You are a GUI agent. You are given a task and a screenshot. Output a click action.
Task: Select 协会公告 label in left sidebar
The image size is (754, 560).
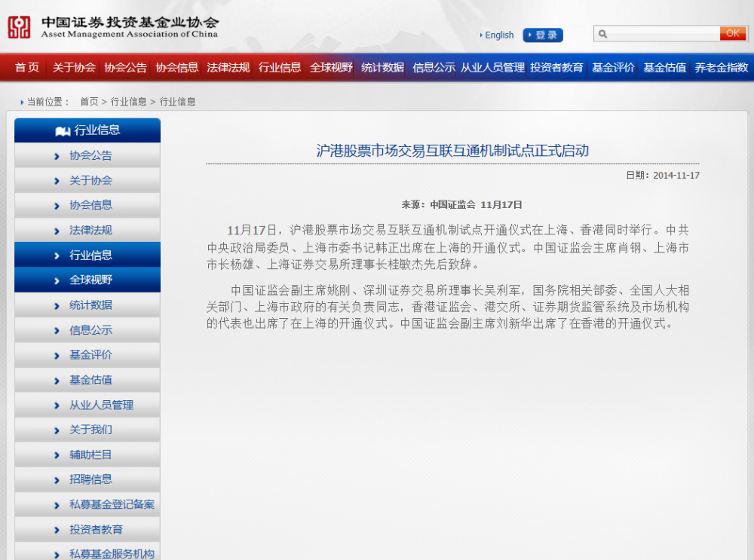[x=90, y=155]
